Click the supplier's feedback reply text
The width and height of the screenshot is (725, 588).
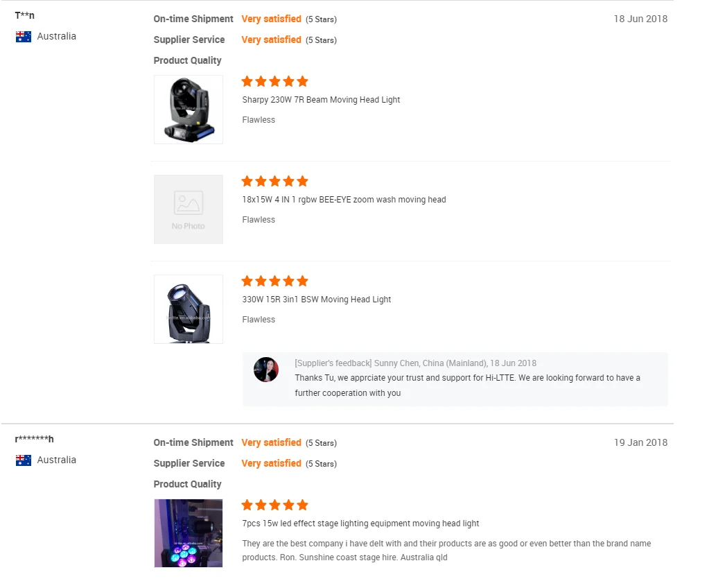point(467,386)
